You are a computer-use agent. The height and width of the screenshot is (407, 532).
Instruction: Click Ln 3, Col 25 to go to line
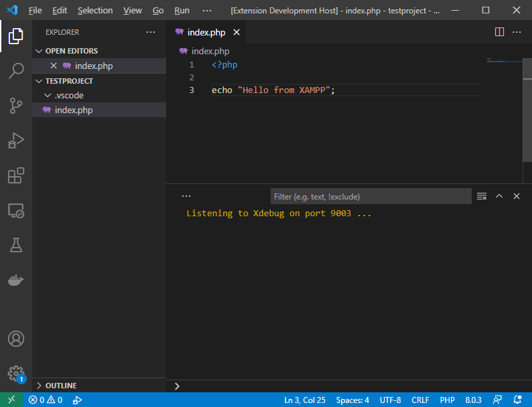click(x=304, y=400)
